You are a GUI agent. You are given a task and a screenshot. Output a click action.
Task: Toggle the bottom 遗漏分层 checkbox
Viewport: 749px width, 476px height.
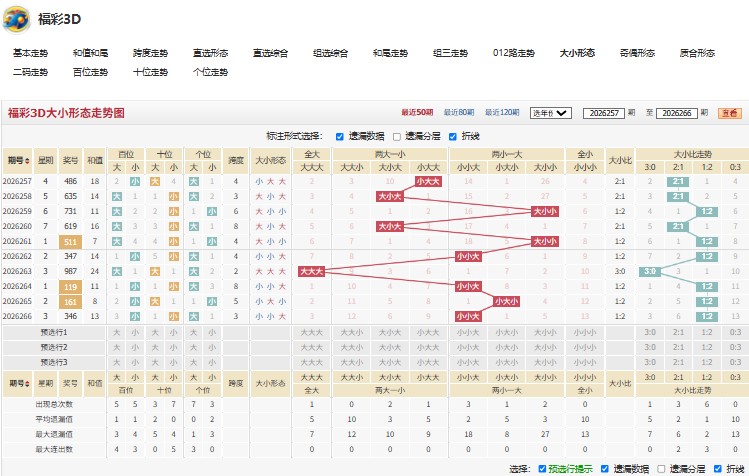tap(661, 469)
